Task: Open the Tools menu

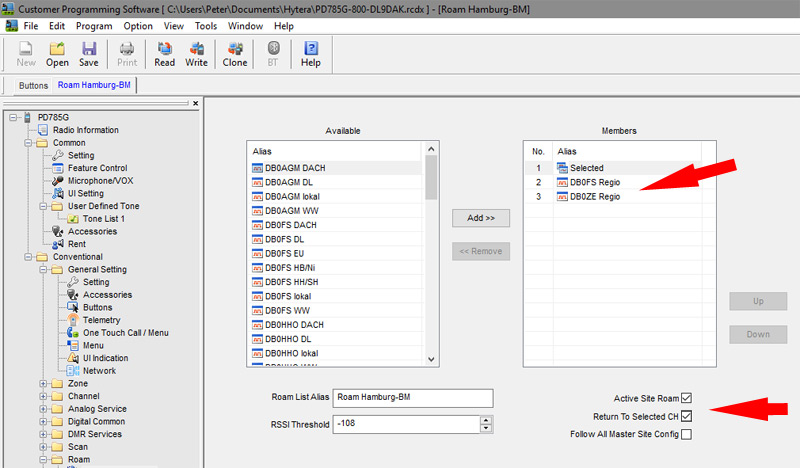Action: pos(206,26)
